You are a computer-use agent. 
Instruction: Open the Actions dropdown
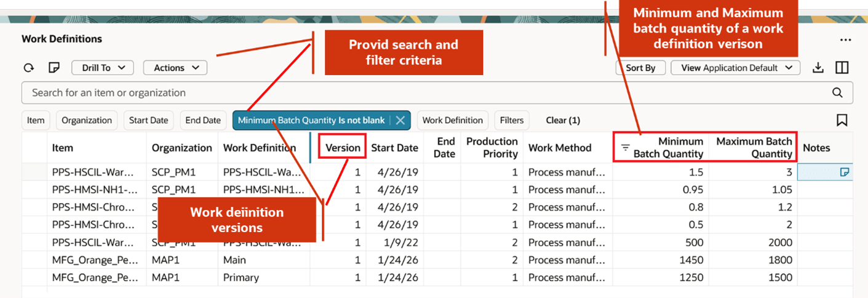point(175,68)
